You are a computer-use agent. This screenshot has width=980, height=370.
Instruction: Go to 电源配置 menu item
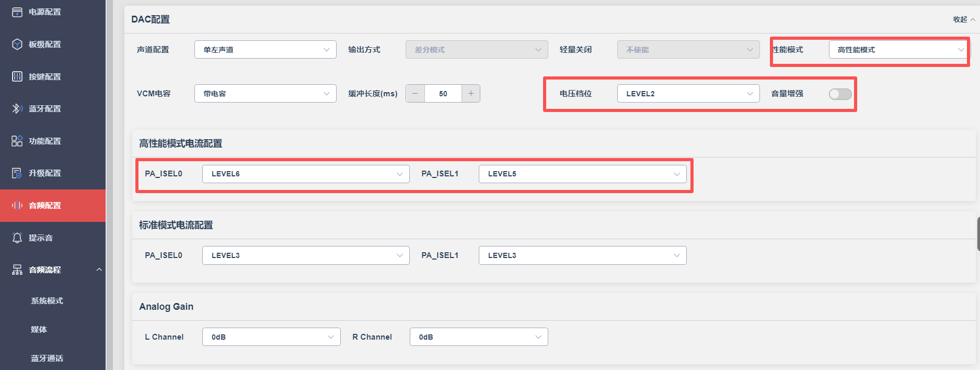pos(53,12)
